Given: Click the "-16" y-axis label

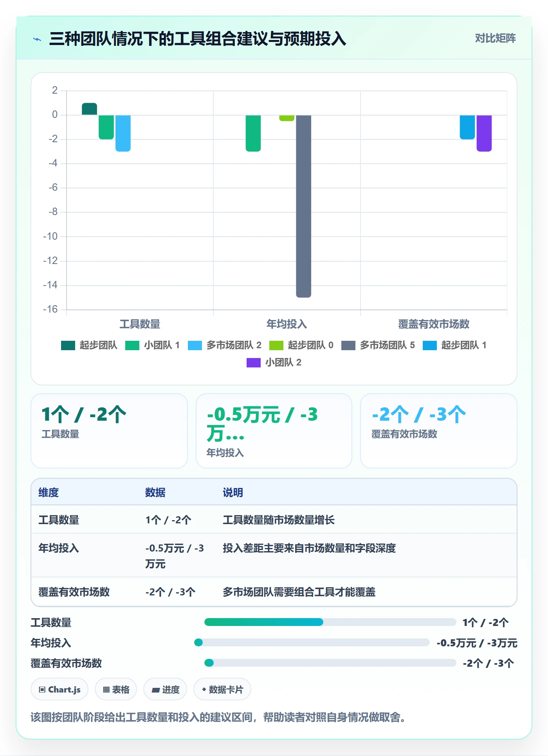Looking at the screenshot, I should [50, 309].
